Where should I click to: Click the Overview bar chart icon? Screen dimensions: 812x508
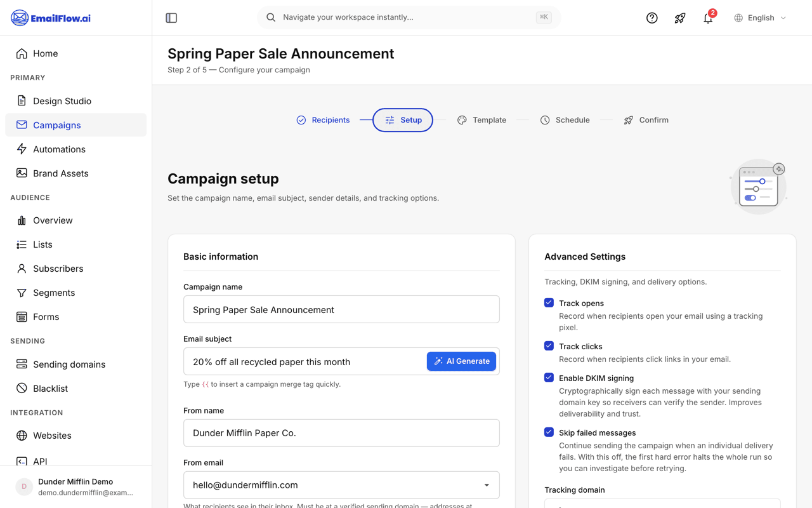click(x=22, y=220)
